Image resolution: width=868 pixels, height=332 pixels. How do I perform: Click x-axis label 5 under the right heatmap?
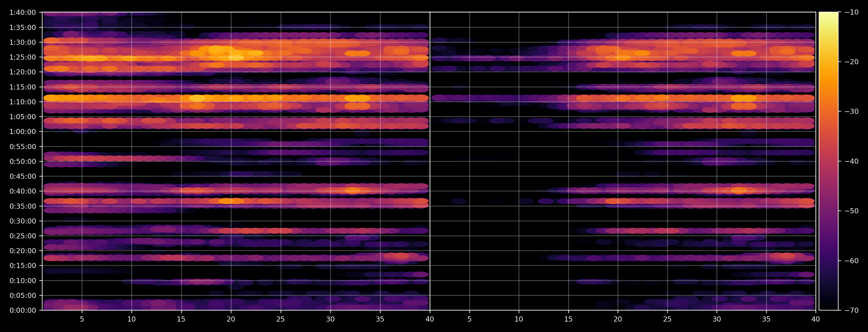(469, 319)
